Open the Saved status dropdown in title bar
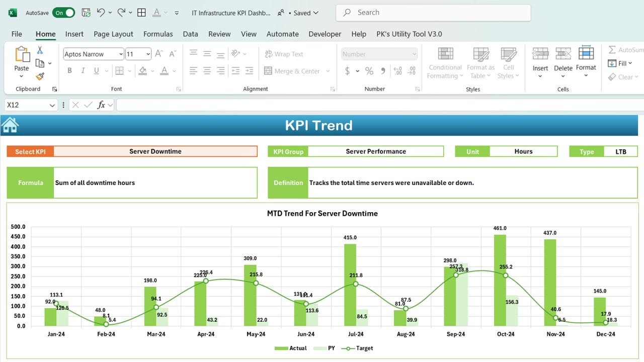 point(306,13)
